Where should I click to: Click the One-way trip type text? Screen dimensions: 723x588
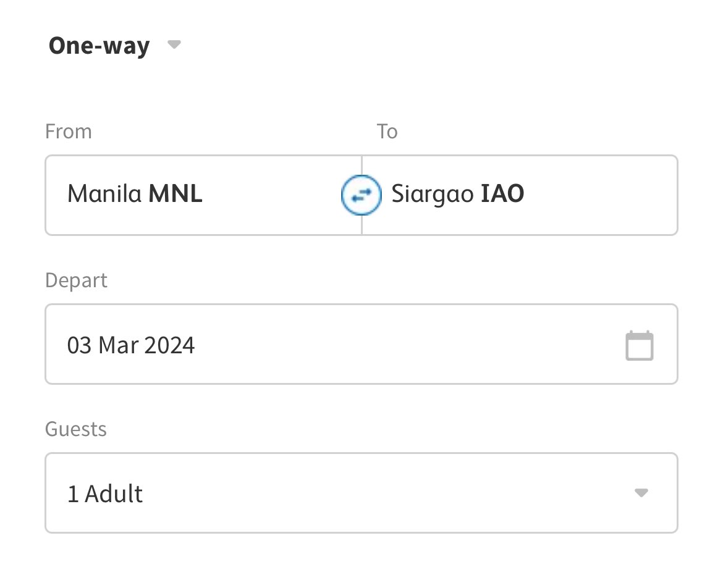pyautogui.click(x=99, y=46)
